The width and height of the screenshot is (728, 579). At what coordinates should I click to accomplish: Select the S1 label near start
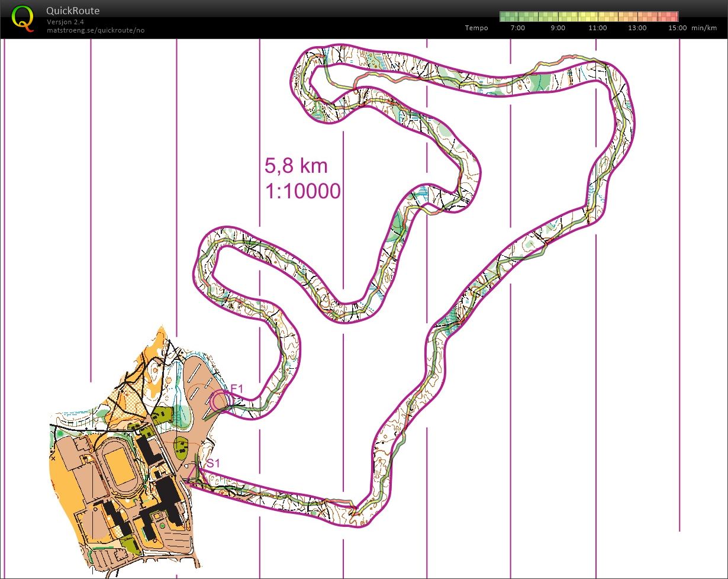tap(213, 463)
